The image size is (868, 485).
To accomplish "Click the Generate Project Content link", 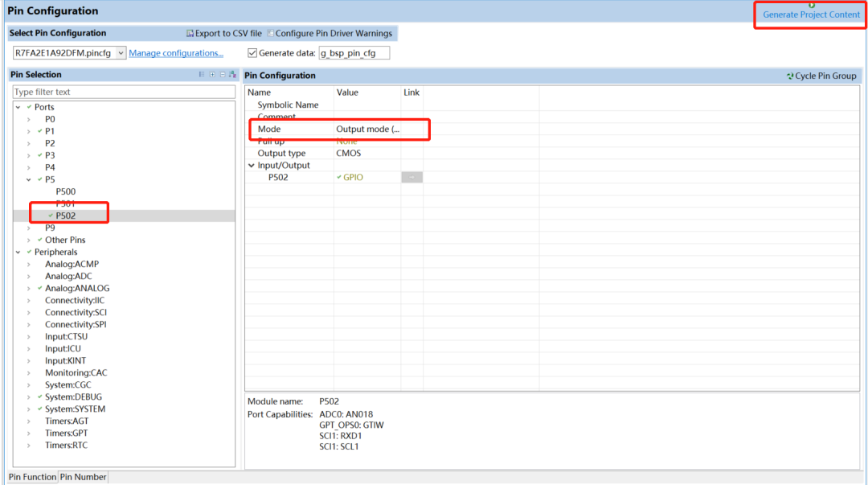I will point(811,15).
